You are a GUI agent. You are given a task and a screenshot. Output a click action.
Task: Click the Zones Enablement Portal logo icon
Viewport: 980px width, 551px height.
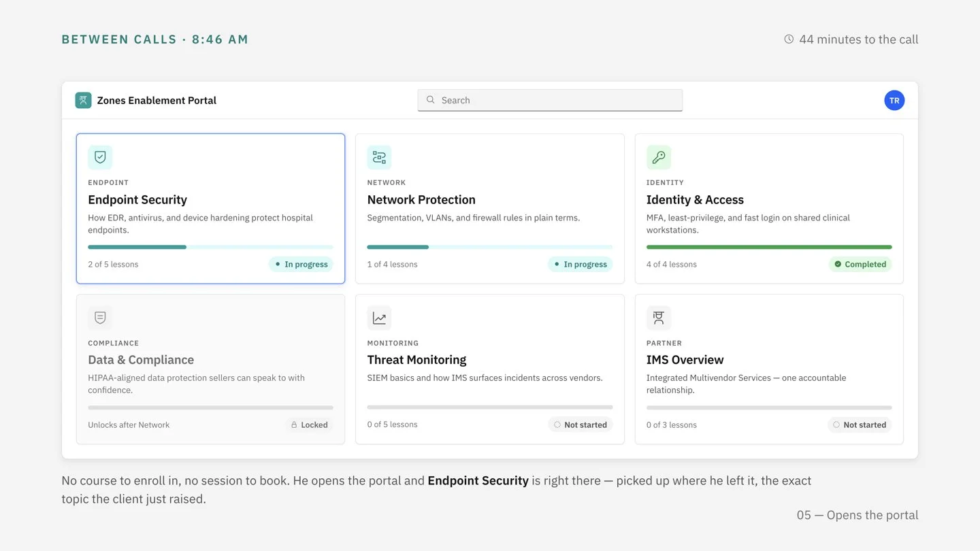(x=83, y=100)
